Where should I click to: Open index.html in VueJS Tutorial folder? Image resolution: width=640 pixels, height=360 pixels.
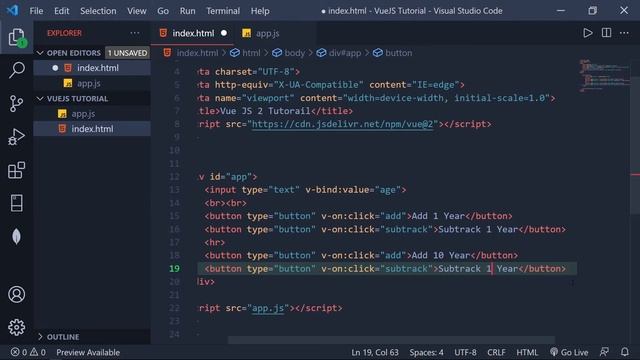pyautogui.click(x=92, y=129)
